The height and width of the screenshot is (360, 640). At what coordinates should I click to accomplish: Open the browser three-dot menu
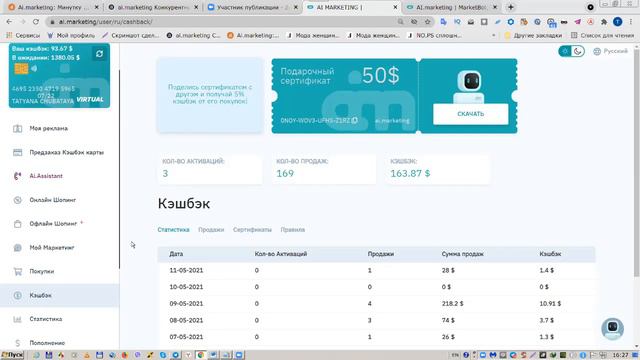tap(631, 22)
